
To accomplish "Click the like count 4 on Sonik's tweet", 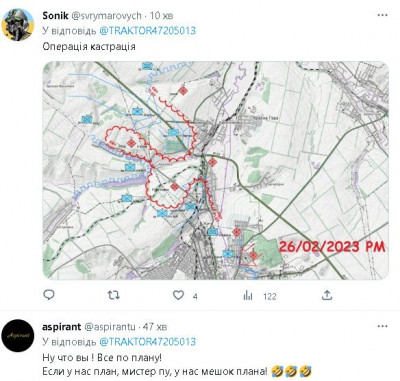I will pyautogui.click(x=195, y=296).
